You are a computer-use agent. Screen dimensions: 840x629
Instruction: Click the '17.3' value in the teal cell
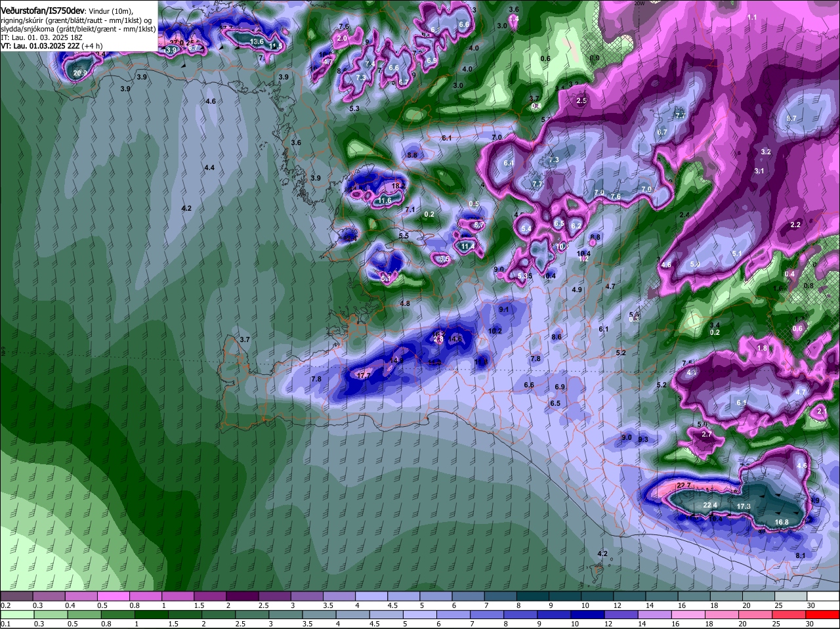point(744,506)
